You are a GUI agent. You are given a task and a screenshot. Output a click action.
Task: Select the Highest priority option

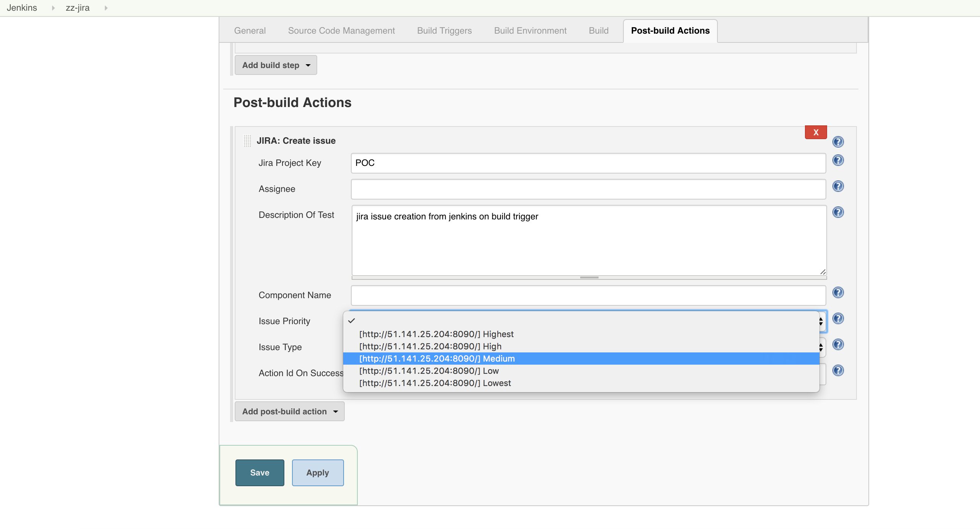tap(581, 334)
